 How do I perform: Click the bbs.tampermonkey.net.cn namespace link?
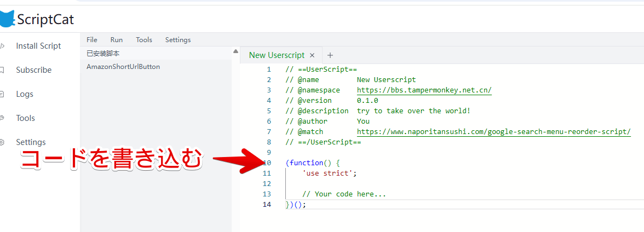click(424, 90)
